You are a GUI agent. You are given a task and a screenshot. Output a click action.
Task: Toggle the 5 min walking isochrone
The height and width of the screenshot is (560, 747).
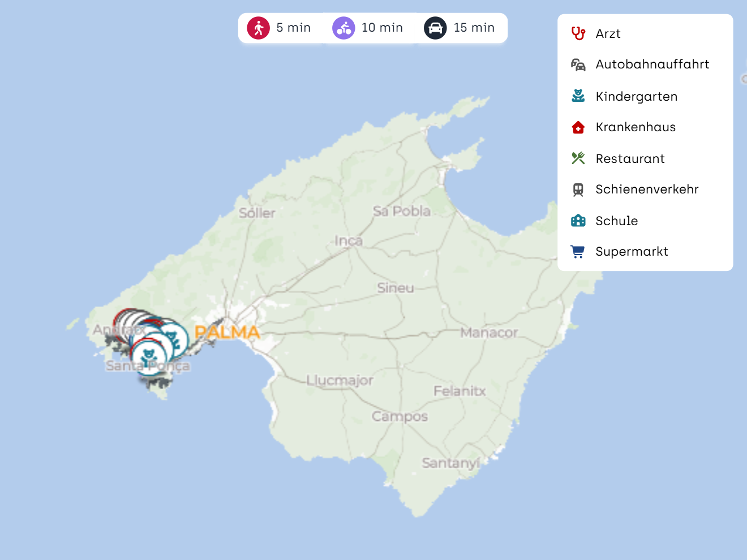280,28
